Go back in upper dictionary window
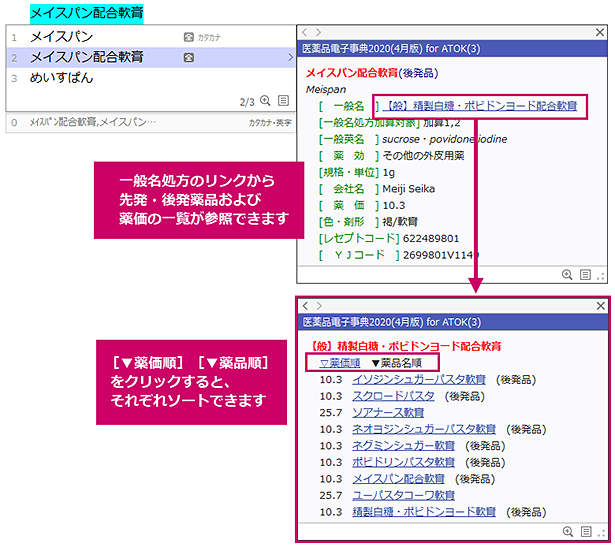Screen dimensions: 615x547 305,32
